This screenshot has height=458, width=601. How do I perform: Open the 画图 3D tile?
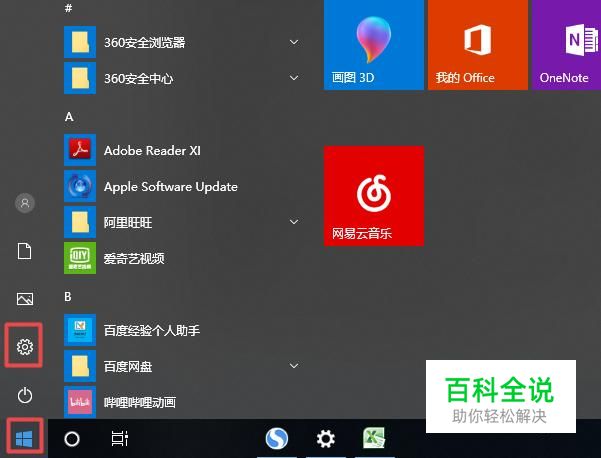pyautogui.click(x=374, y=45)
